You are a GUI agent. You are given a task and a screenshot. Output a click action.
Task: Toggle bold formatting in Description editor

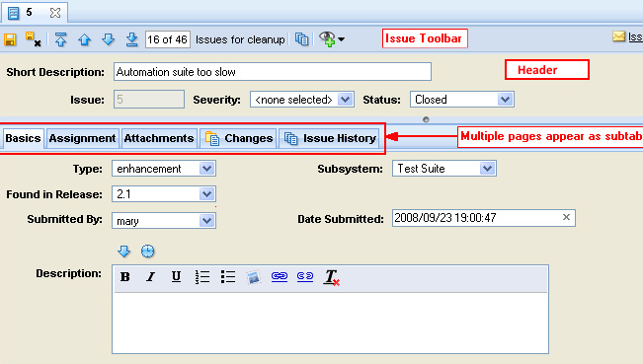pyautogui.click(x=125, y=277)
